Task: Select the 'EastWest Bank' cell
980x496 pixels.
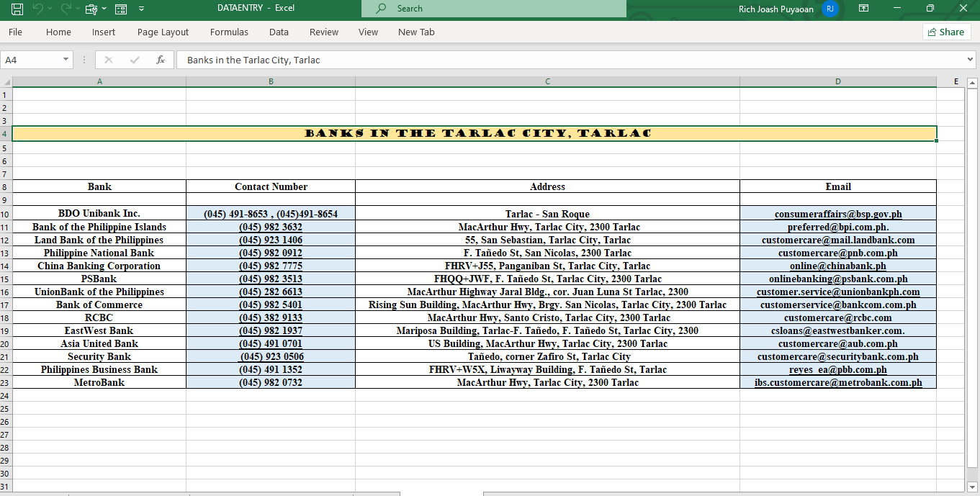Action: click(x=99, y=330)
